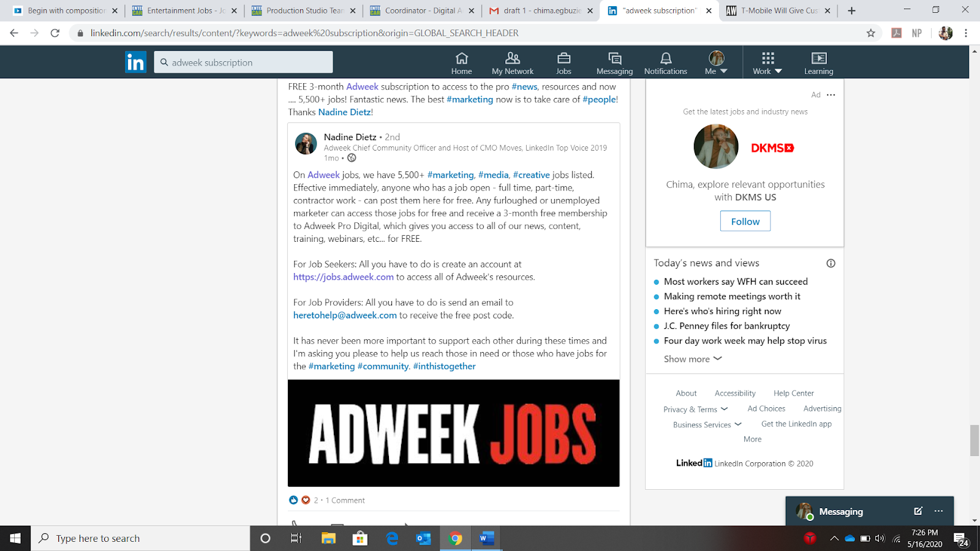Screen dimensions: 980x551
Task: Bookmark this page with the star icon
Action: (871, 33)
